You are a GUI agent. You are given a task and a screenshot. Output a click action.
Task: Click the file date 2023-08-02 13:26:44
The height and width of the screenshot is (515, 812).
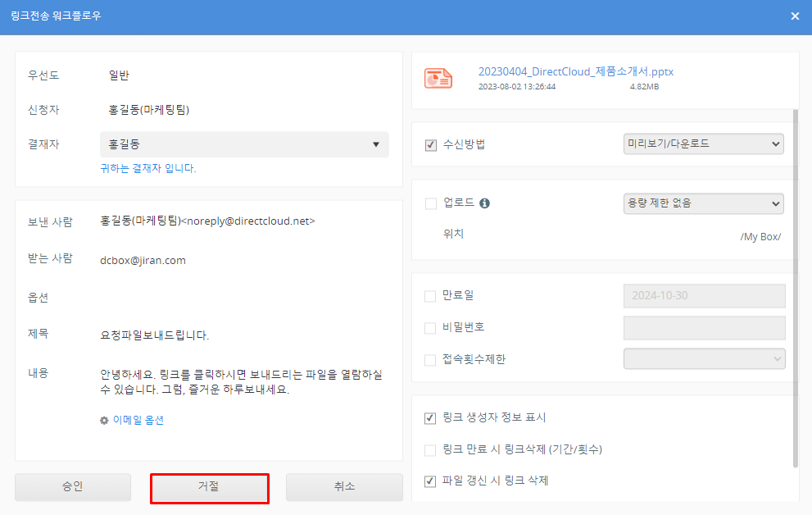[x=517, y=87]
